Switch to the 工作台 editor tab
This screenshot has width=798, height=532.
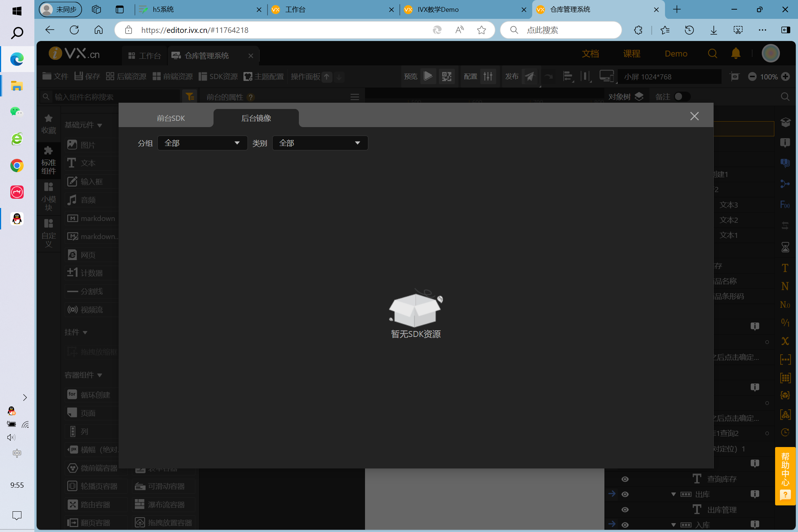[x=144, y=56]
